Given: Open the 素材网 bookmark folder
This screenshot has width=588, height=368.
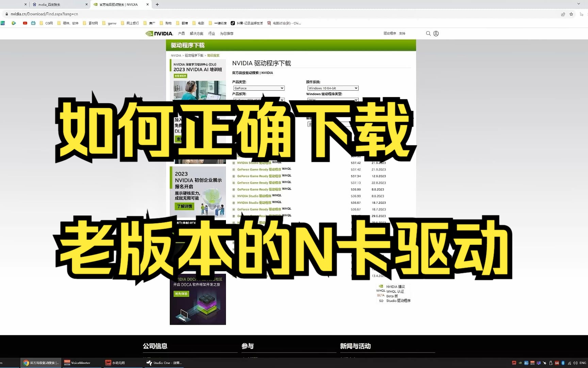Looking at the screenshot, I should [90, 23].
